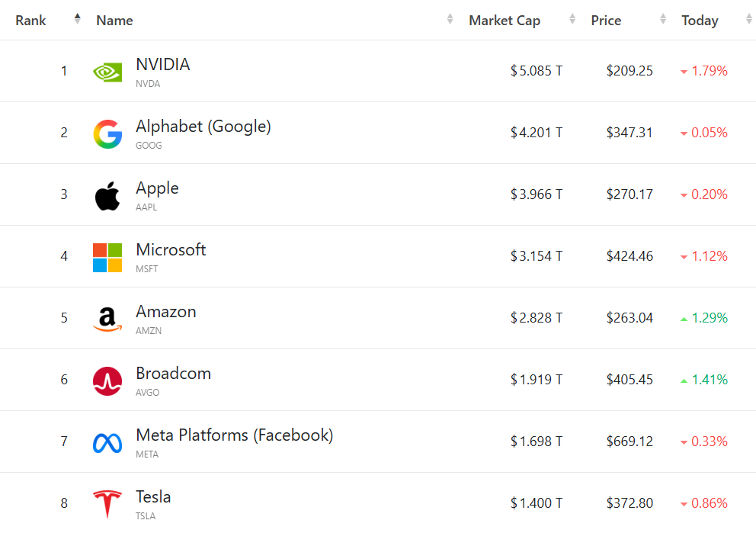Click the Apple logo icon
Screen dimensions: 756x533
[x=107, y=196]
